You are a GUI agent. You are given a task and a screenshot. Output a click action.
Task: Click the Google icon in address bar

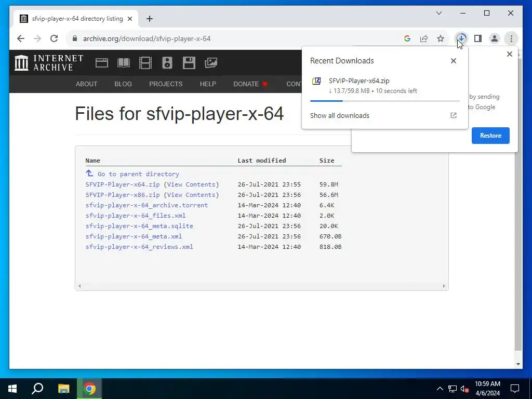tap(407, 38)
